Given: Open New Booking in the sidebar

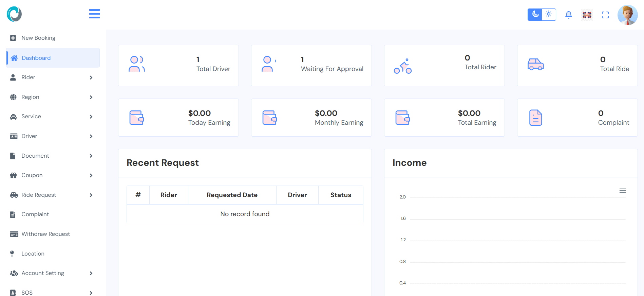Looking at the screenshot, I should (x=38, y=38).
